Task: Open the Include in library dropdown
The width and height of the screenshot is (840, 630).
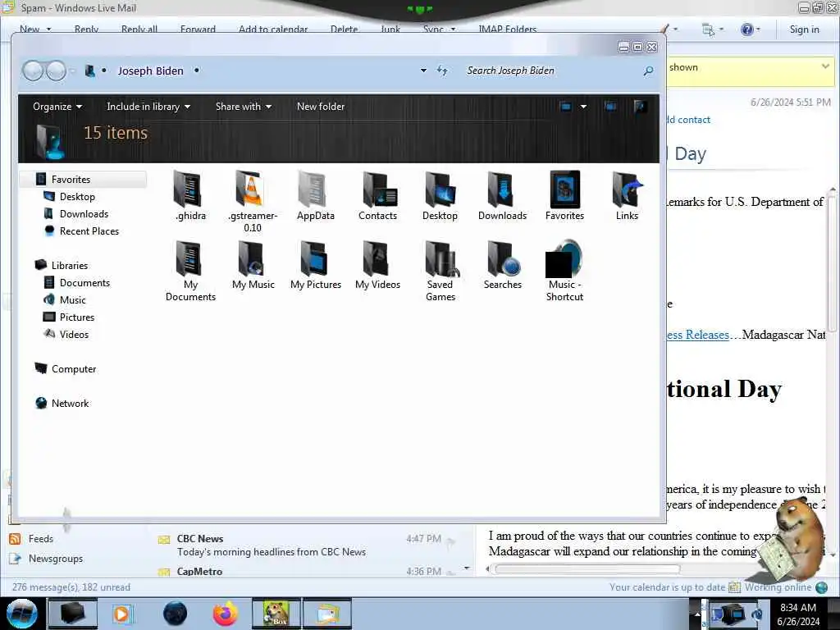Action: [148, 107]
